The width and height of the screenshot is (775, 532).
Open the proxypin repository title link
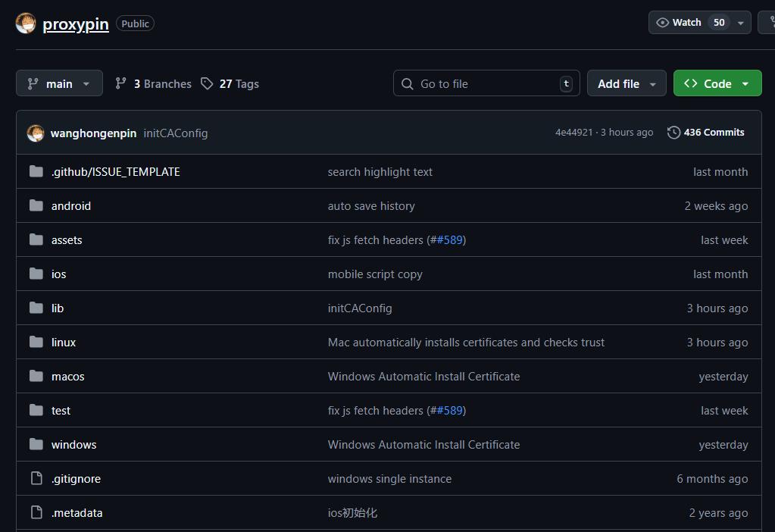point(76,23)
